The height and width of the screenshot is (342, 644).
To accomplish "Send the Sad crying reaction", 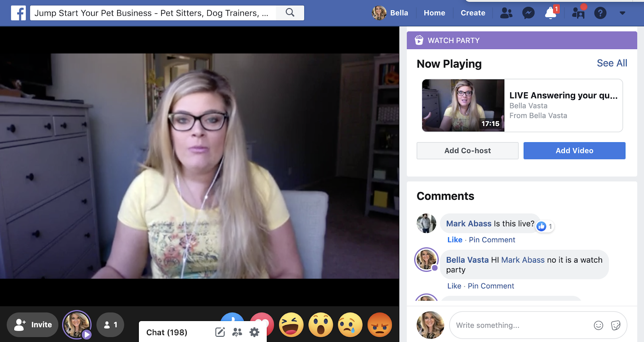I will point(350,325).
